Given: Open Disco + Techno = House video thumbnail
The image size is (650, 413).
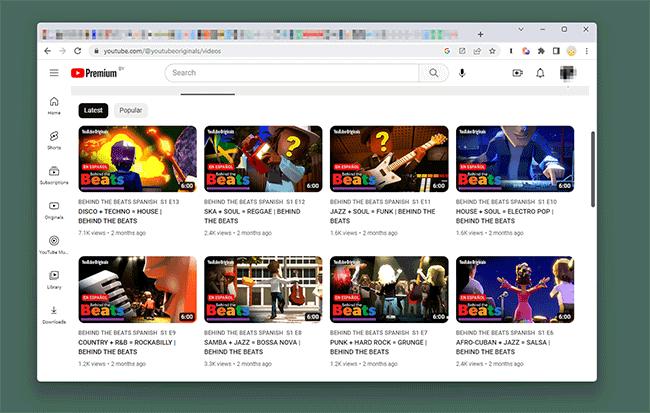Looking at the screenshot, I should pos(137,158).
